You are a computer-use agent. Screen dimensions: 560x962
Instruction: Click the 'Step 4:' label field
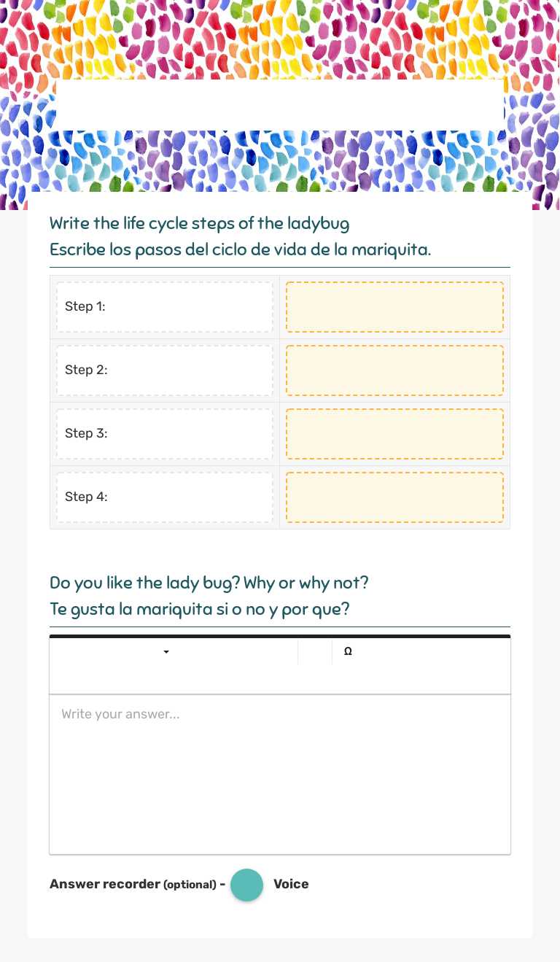(x=165, y=497)
